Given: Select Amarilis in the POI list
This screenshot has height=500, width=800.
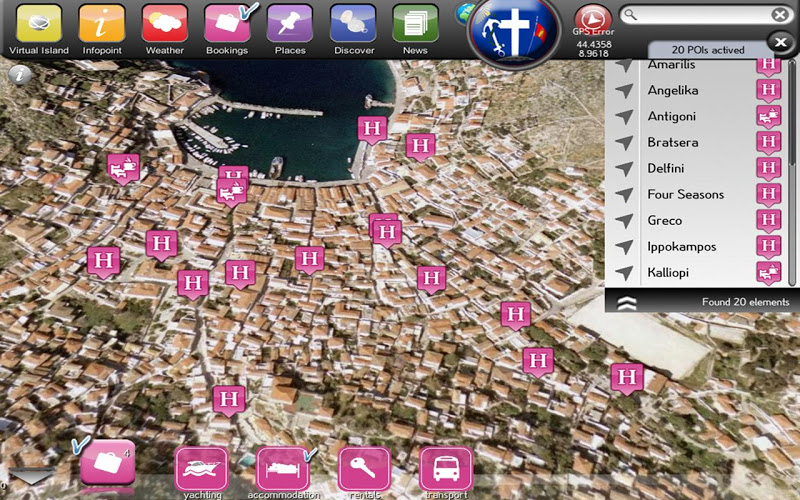Looking at the screenshot, I should [x=671, y=65].
